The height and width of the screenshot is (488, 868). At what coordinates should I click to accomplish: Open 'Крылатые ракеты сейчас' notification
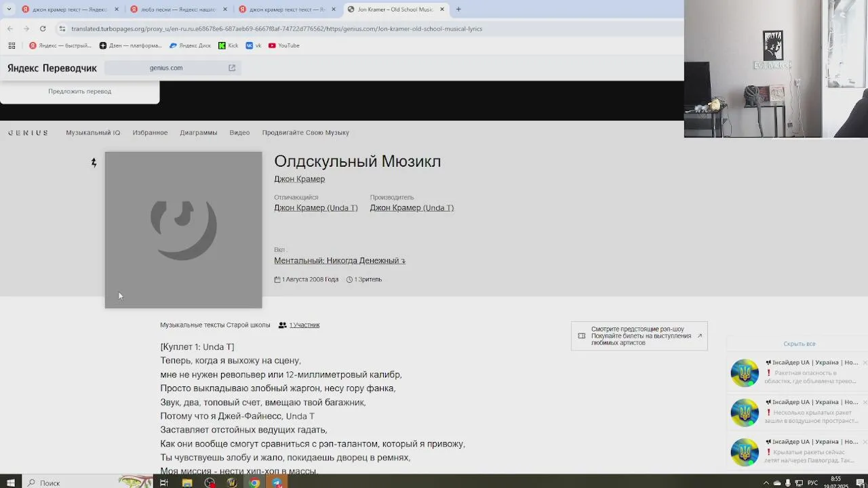click(797, 451)
